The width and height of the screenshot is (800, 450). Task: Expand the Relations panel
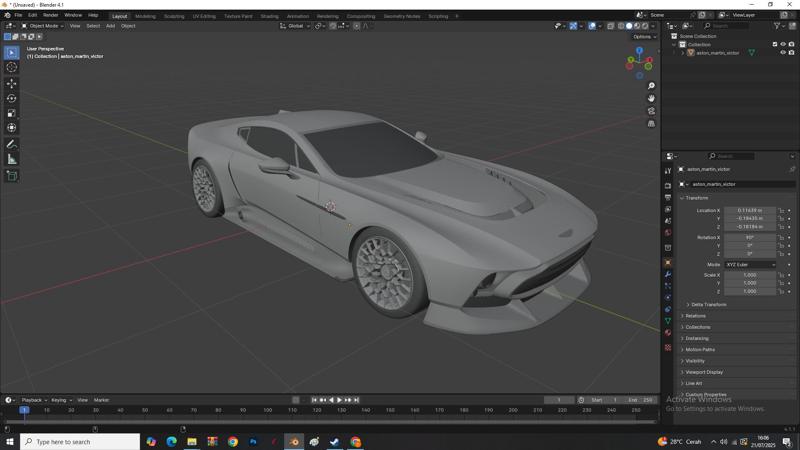pyautogui.click(x=695, y=316)
